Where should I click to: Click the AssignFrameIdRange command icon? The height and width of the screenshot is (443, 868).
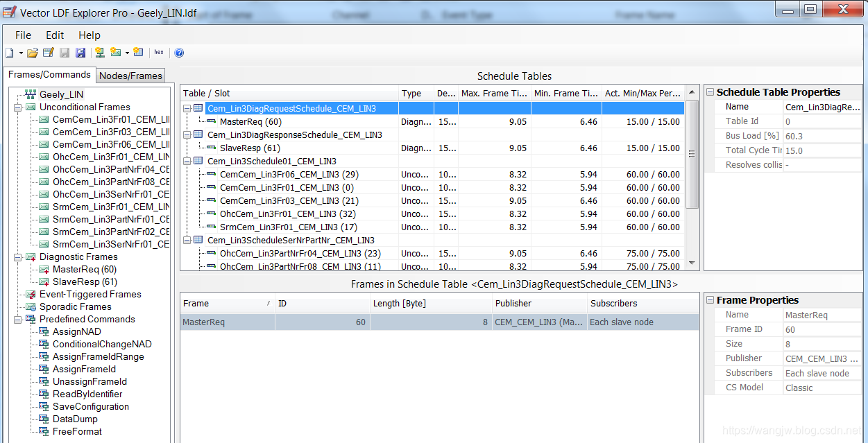tap(44, 357)
